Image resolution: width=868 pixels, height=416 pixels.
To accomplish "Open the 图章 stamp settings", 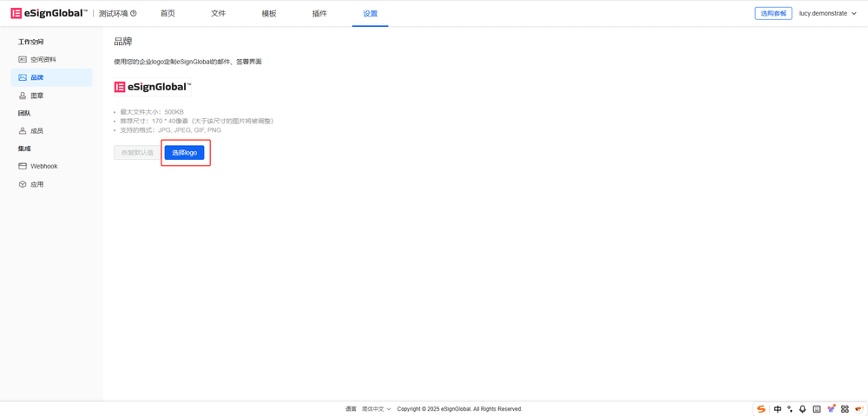I will [36, 96].
